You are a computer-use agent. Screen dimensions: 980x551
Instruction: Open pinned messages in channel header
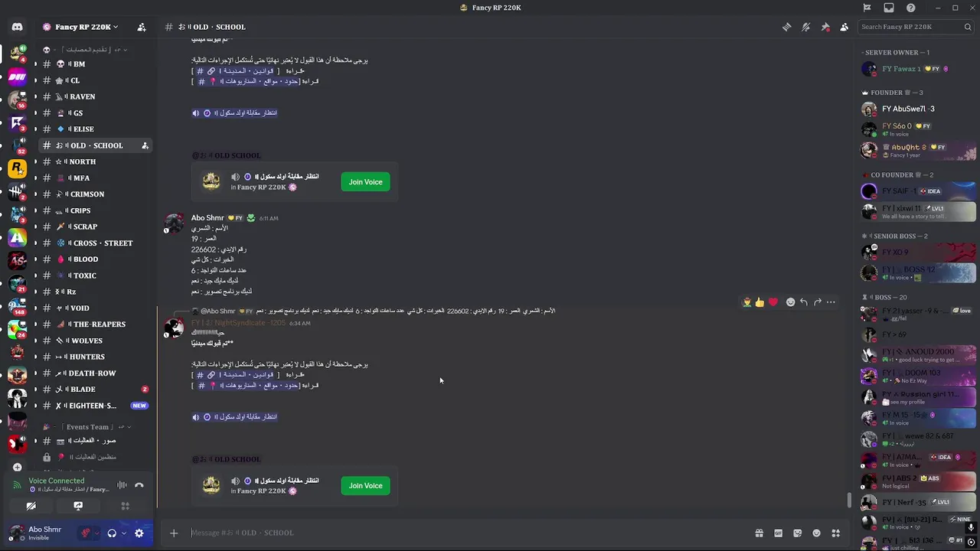(x=825, y=27)
